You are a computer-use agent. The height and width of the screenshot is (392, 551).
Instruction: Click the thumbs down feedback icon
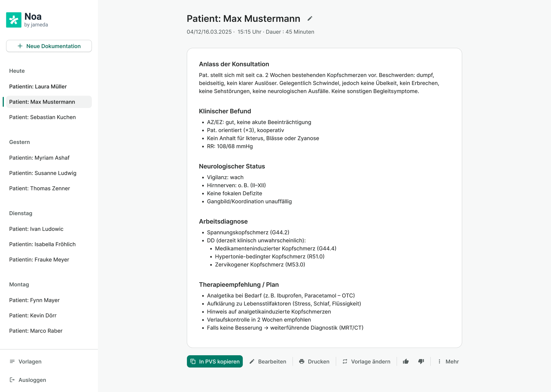click(x=421, y=362)
